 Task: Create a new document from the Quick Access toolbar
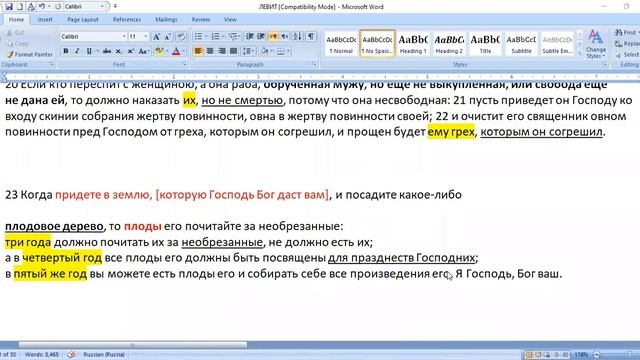pyautogui.click(x=19, y=7)
